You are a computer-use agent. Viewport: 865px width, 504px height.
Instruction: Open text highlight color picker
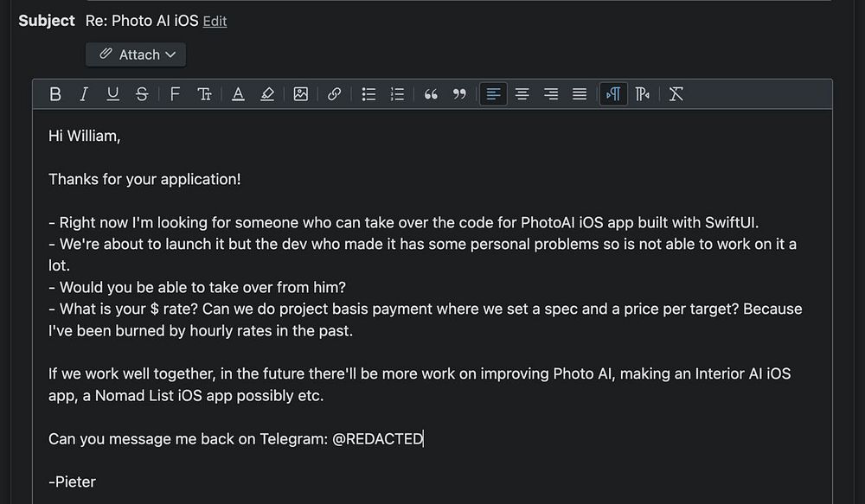tap(267, 94)
